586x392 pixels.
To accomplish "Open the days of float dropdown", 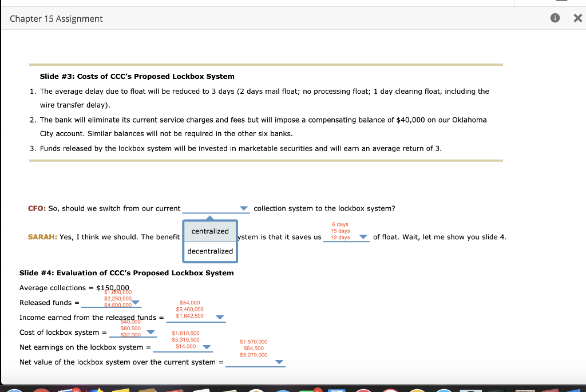I will 363,237.
